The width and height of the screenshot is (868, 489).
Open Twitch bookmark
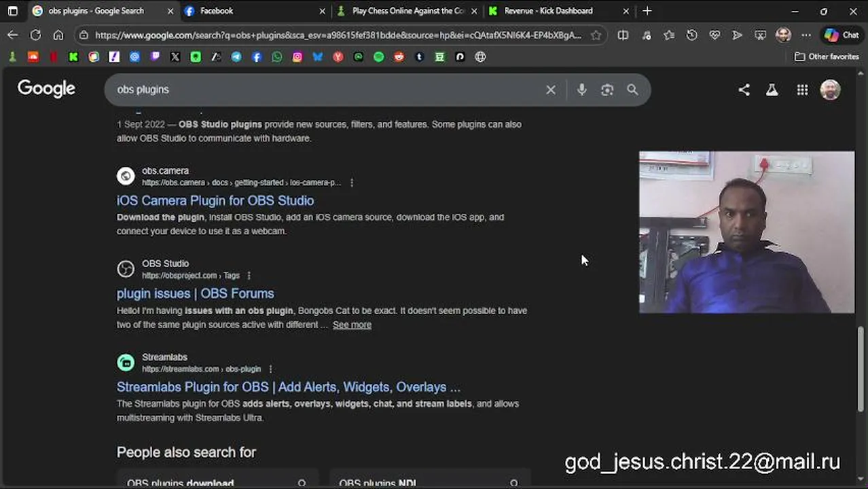click(155, 57)
